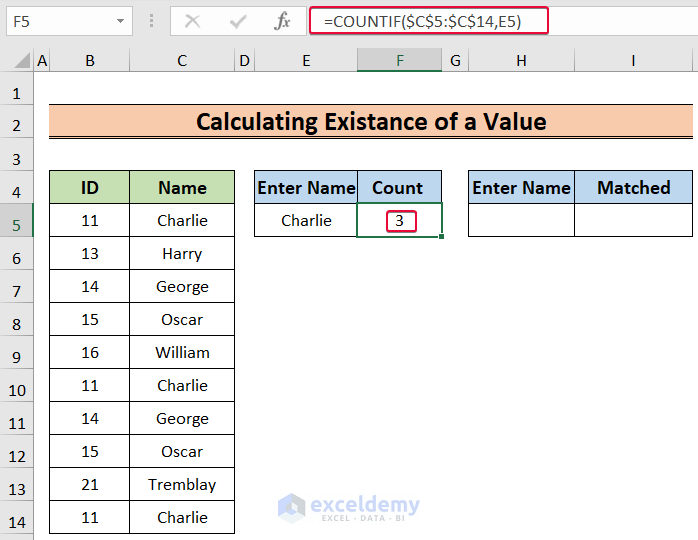
Task: Select column H header
Action: pos(521,61)
